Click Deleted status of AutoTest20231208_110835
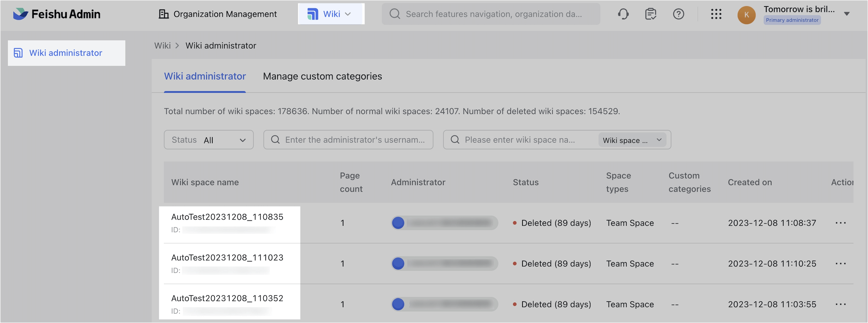868x323 pixels. tap(552, 223)
